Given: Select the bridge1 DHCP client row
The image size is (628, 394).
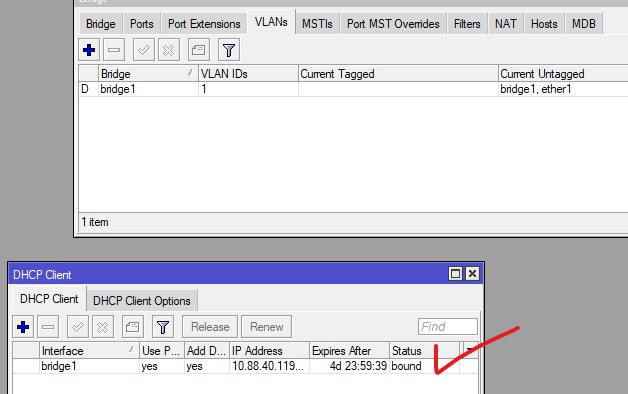Looking at the screenshot, I should click(x=245, y=366).
